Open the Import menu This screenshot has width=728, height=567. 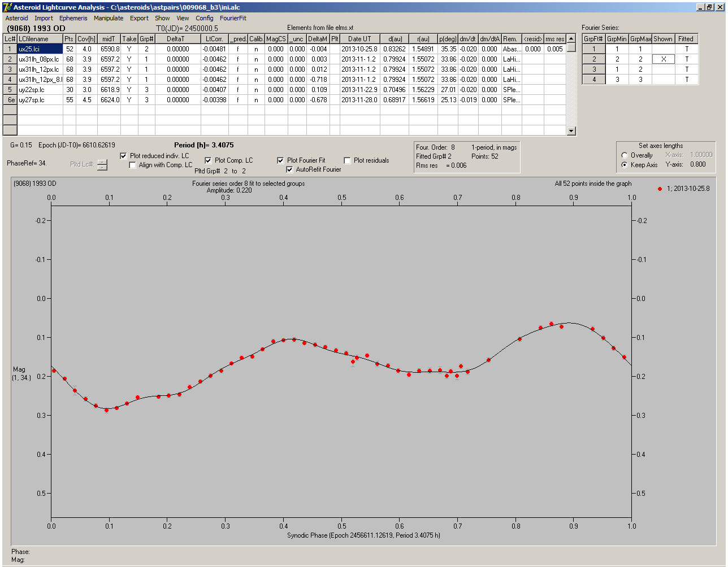44,18
